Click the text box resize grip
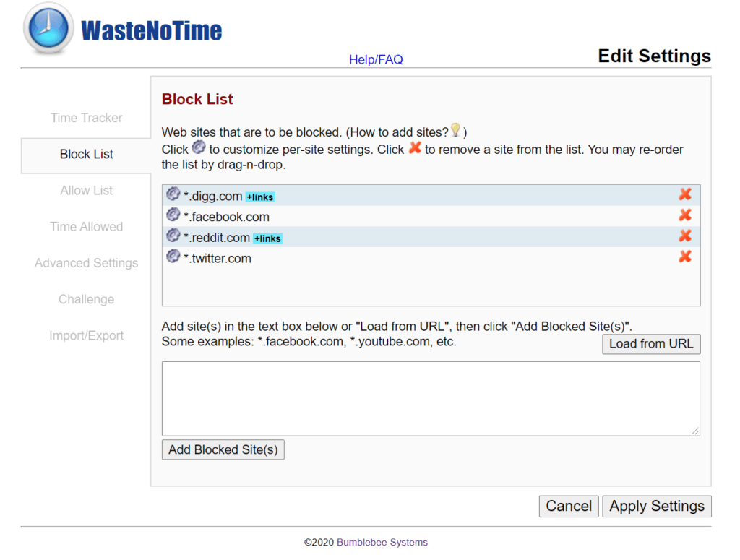740x560 pixels. coord(695,431)
